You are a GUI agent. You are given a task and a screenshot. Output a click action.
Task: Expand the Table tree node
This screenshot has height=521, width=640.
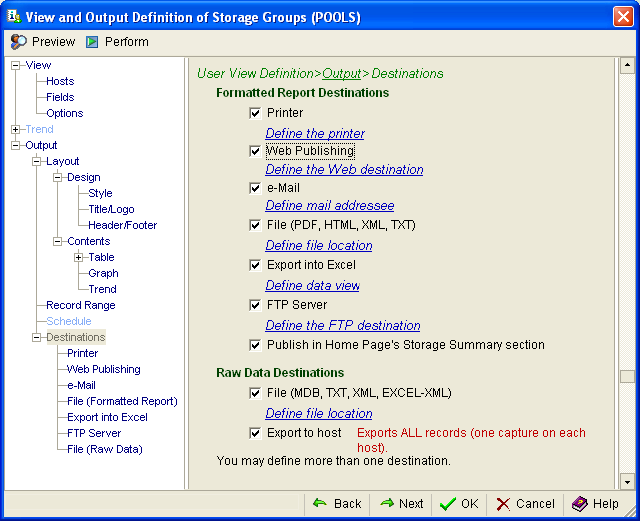(x=78, y=257)
